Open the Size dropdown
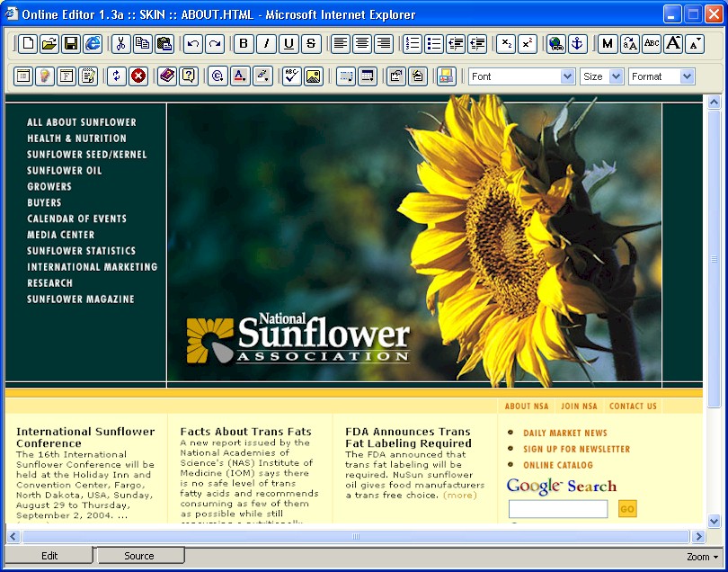This screenshot has height=572, width=728. pos(601,76)
